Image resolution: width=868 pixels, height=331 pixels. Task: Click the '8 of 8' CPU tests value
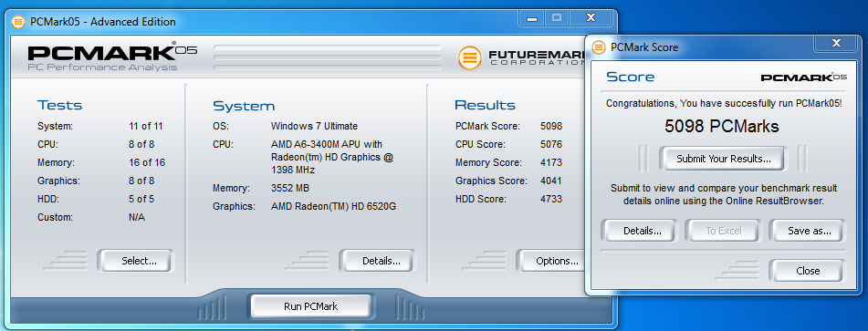(141, 144)
